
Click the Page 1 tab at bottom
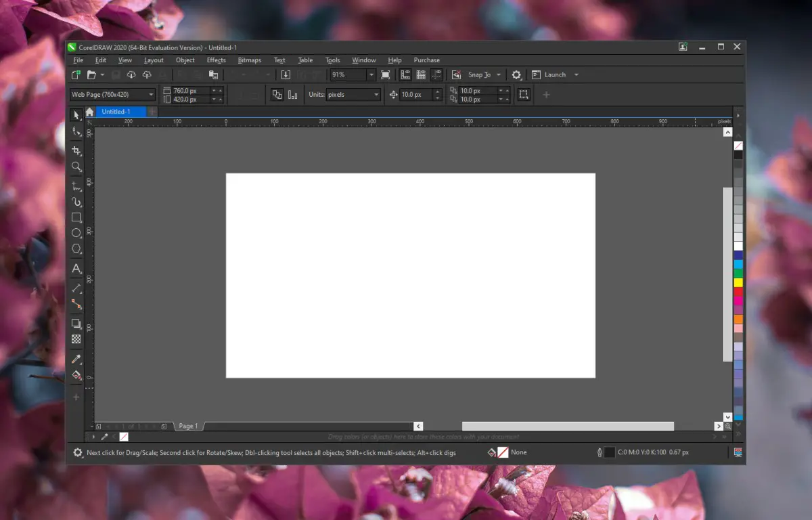188,426
